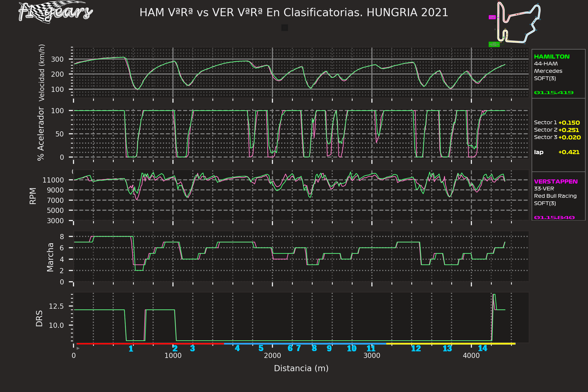Click the Sector 2 +0.251 delta
The height and width of the screenshot is (392, 588).
tap(569, 130)
